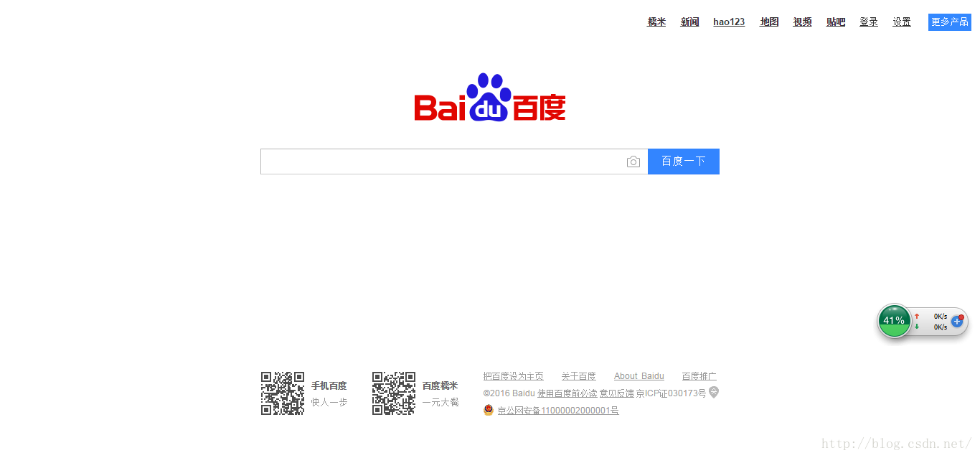
Task: Click the 京ICP证030173号 text
Action: coord(672,393)
